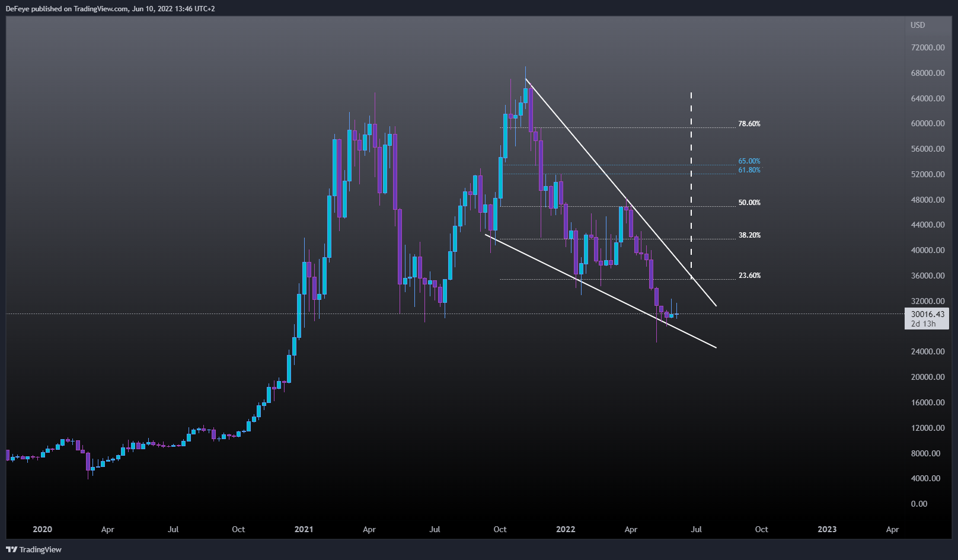Click the 52000.00 price axis label
Image resolution: width=958 pixels, height=560 pixels.
[928, 174]
